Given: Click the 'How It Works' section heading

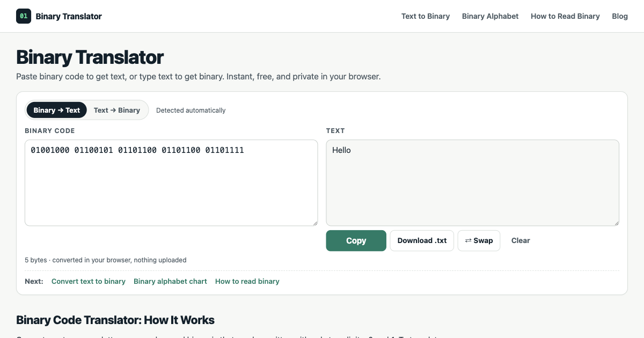Looking at the screenshot, I should pyautogui.click(x=115, y=320).
